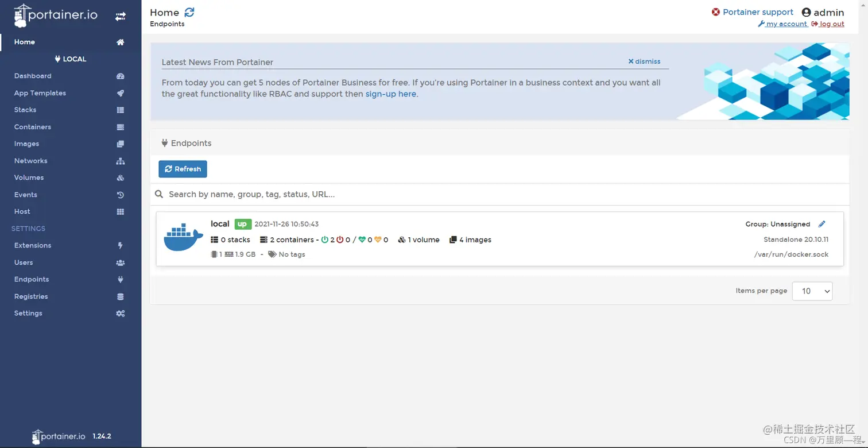Click the 4 images count text
Image resolution: width=868 pixels, height=448 pixels.
[475, 240]
